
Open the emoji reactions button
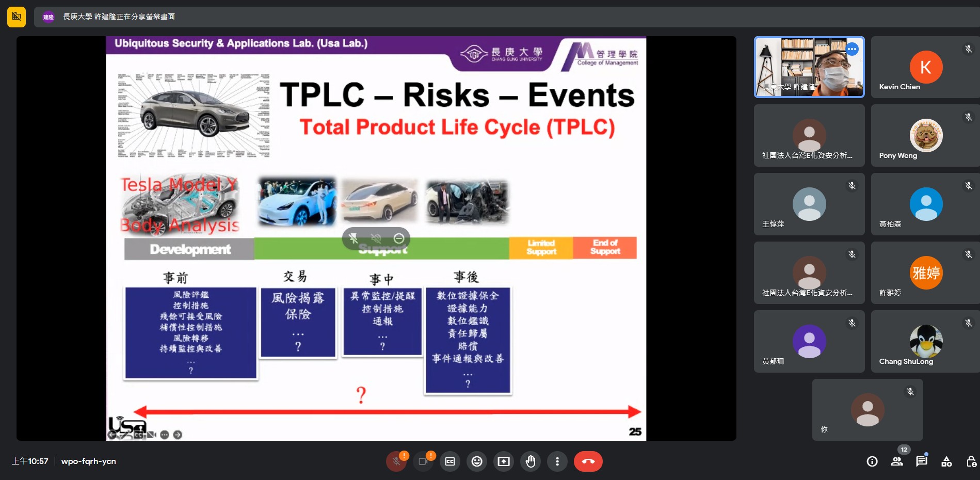pyautogui.click(x=477, y=461)
